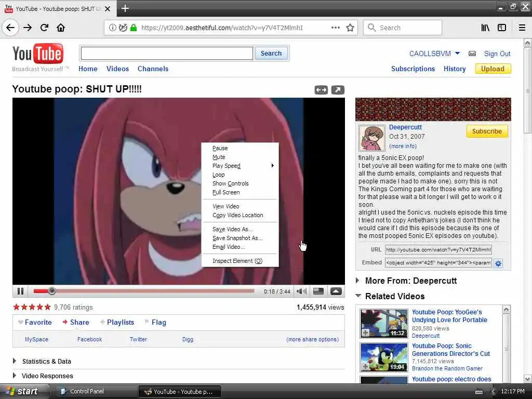
Task: Rate video with the five star rating
Action: point(32,308)
